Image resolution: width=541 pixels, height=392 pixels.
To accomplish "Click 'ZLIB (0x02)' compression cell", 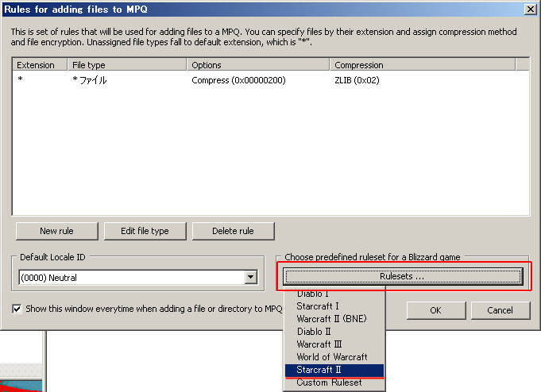I will point(357,80).
